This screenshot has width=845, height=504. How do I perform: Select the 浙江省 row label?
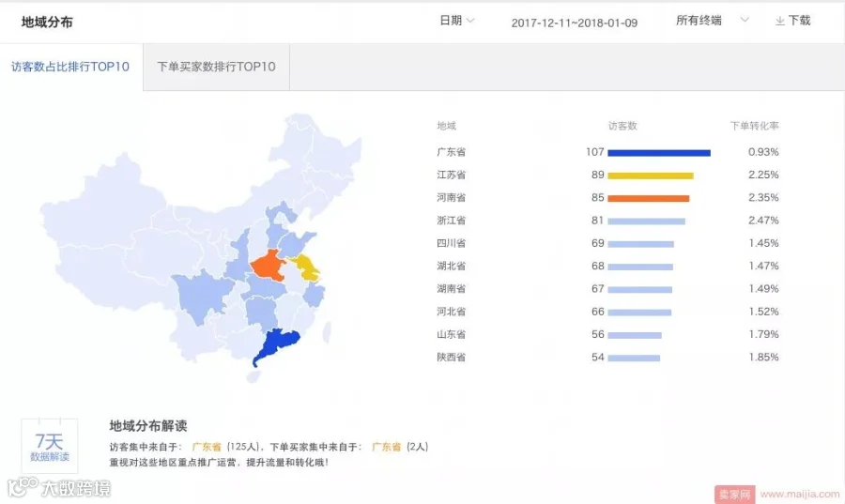pos(451,221)
